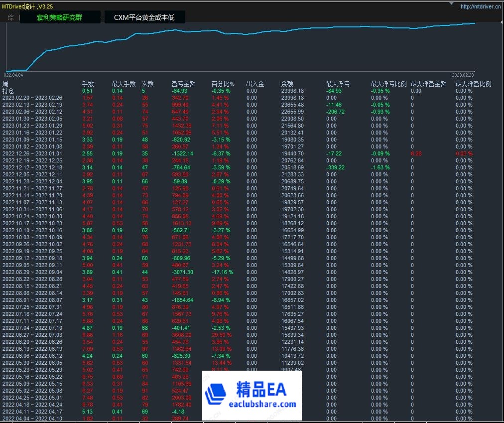Click the 百分比% column header

223,84
